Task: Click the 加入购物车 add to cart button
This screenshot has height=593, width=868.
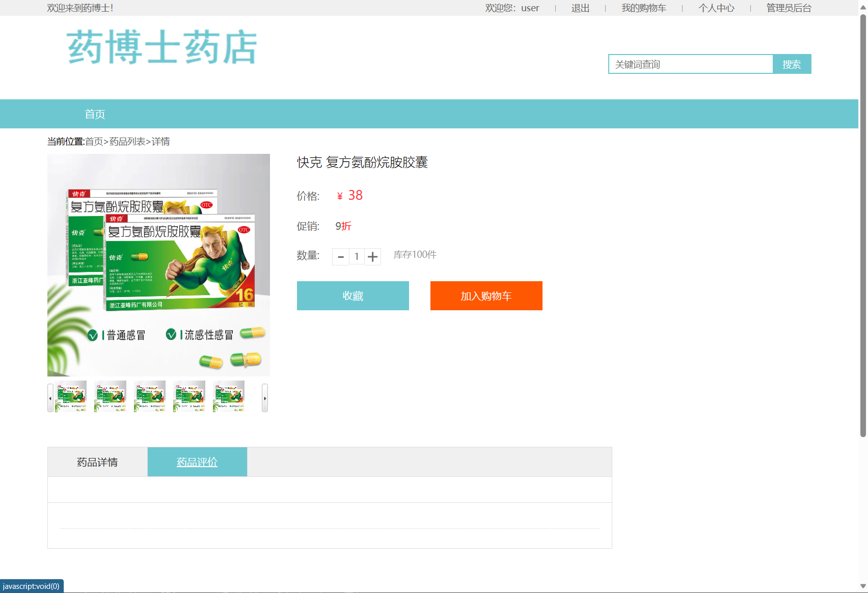Action: [486, 295]
